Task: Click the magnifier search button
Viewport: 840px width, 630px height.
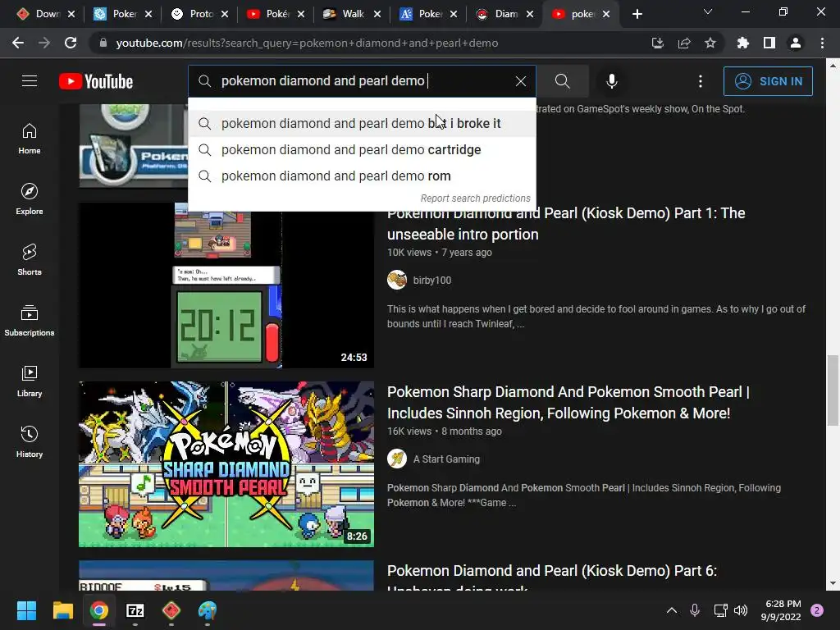Action: click(x=563, y=81)
